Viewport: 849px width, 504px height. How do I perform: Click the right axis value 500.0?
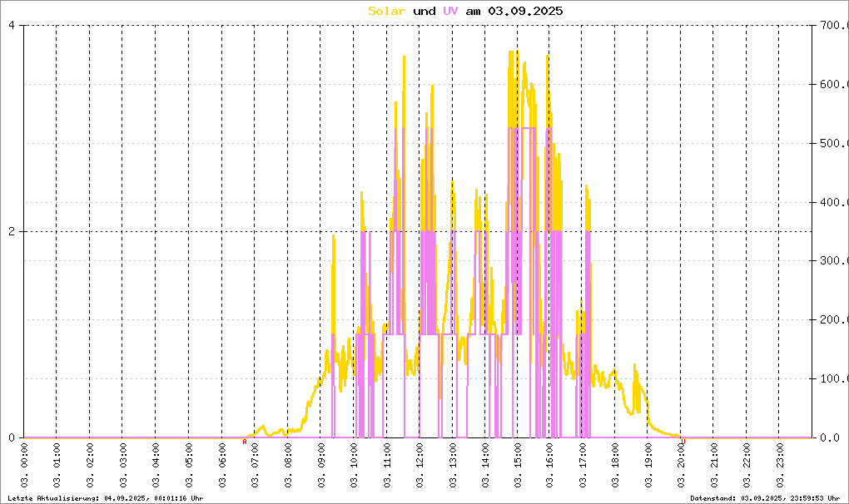click(x=832, y=143)
